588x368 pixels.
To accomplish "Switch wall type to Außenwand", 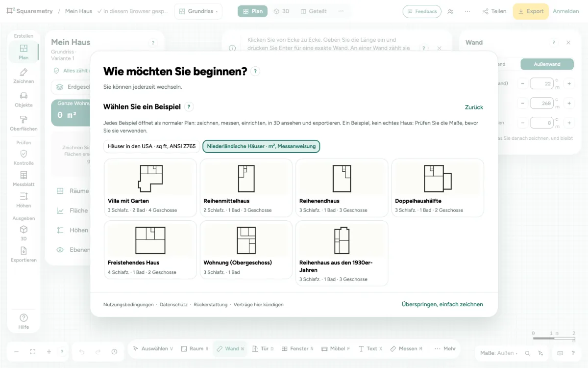I will 547,64.
